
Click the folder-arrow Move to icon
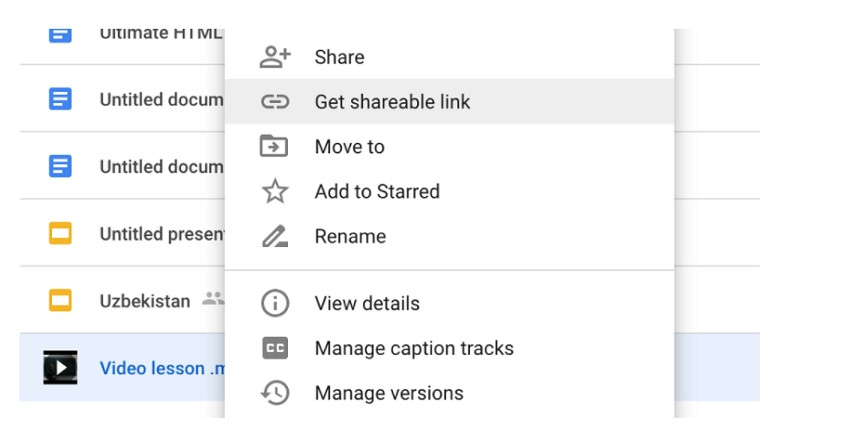[x=274, y=146]
